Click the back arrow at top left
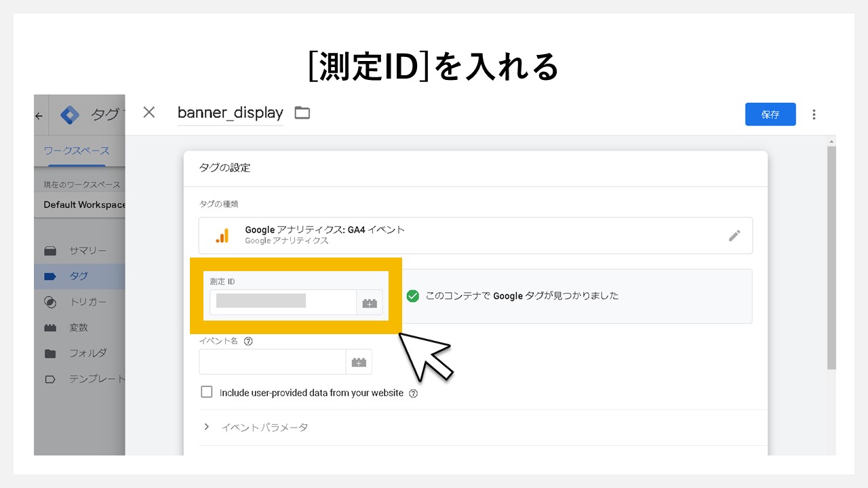This screenshot has height=488, width=868. point(39,115)
